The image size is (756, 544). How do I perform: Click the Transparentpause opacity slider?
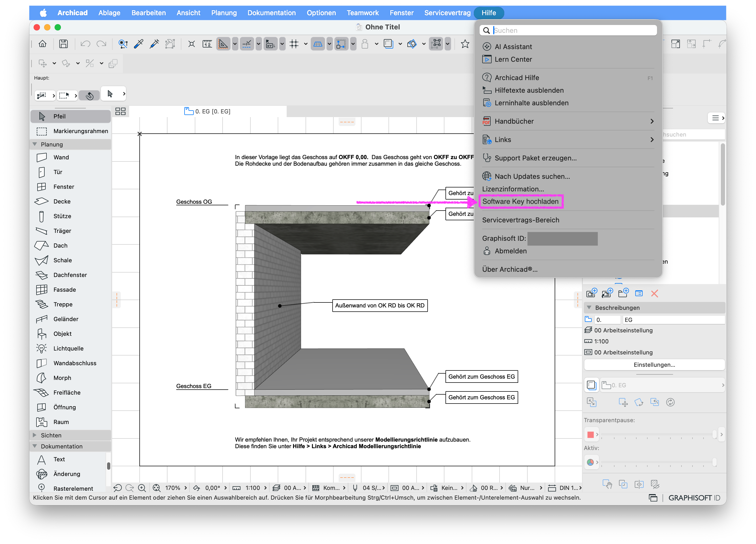658,434
